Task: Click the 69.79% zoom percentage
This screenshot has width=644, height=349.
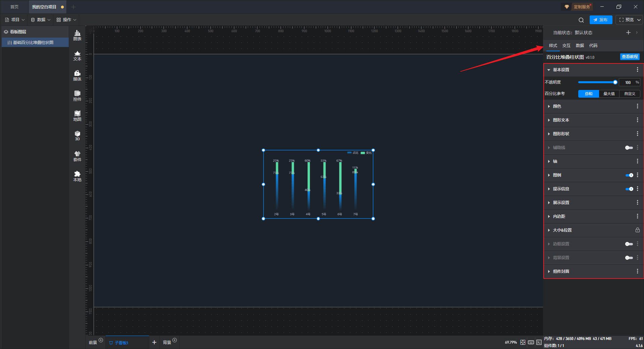Action: click(511, 342)
